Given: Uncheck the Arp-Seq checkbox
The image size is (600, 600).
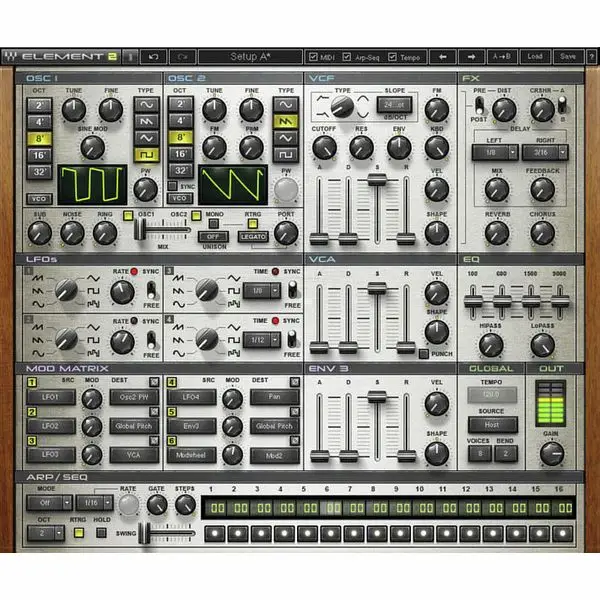Looking at the screenshot, I should (349, 56).
